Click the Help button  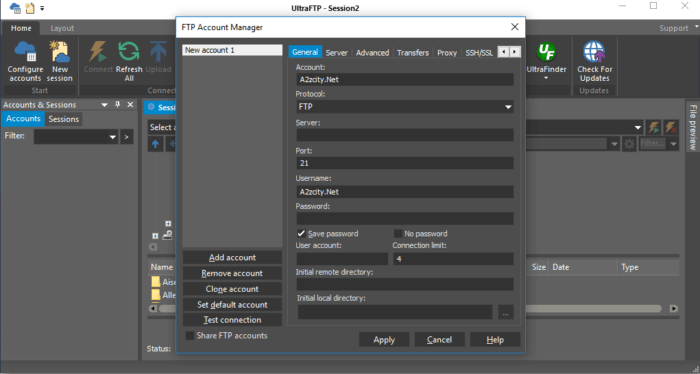click(x=495, y=340)
